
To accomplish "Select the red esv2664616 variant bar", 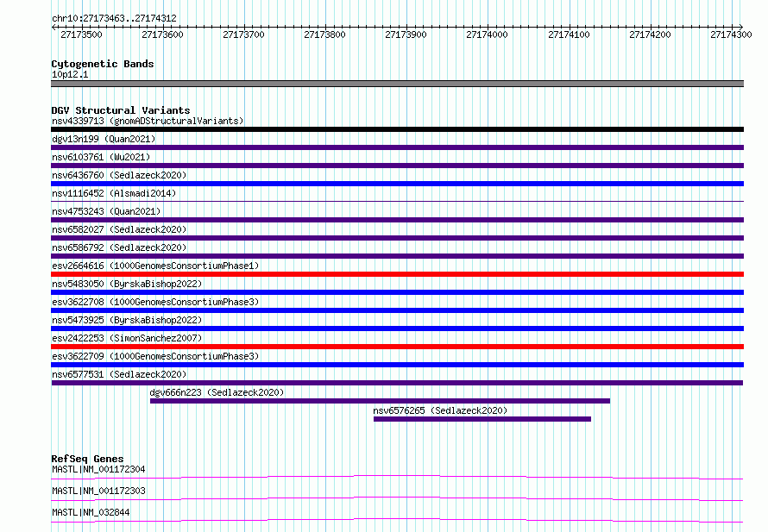I will (397, 274).
